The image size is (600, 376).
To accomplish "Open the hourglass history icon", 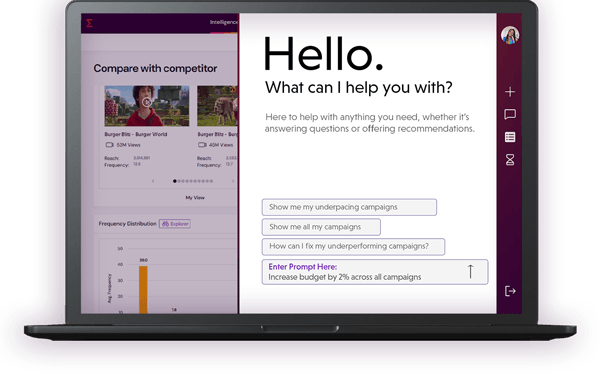I will (x=510, y=160).
